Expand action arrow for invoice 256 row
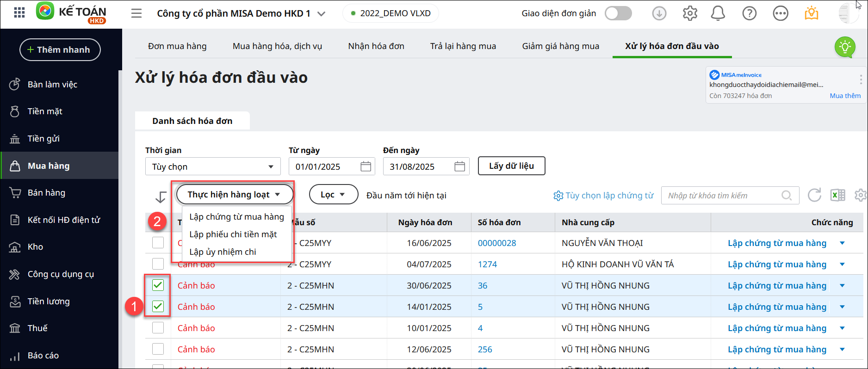868x369 pixels. [842, 350]
